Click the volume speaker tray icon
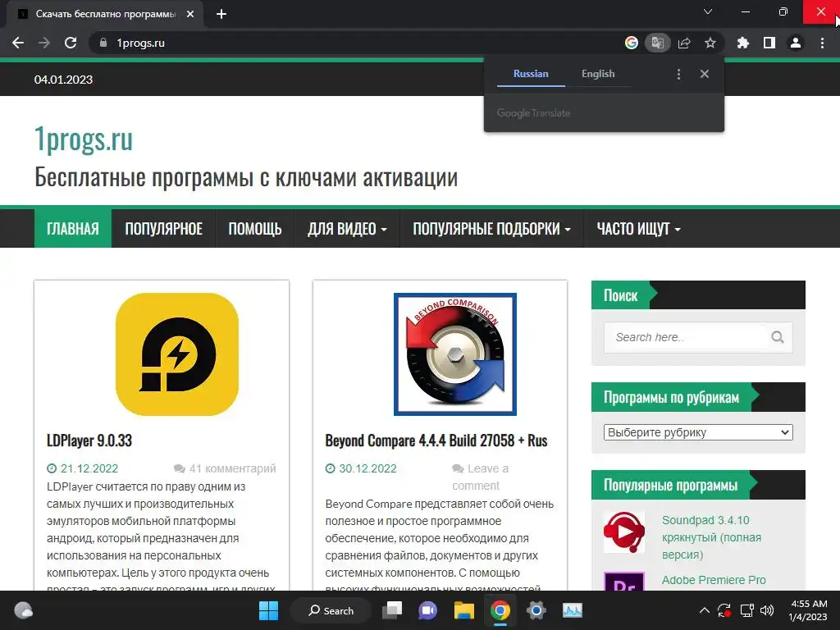The height and width of the screenshot is (630, 840). click(767, 610)
